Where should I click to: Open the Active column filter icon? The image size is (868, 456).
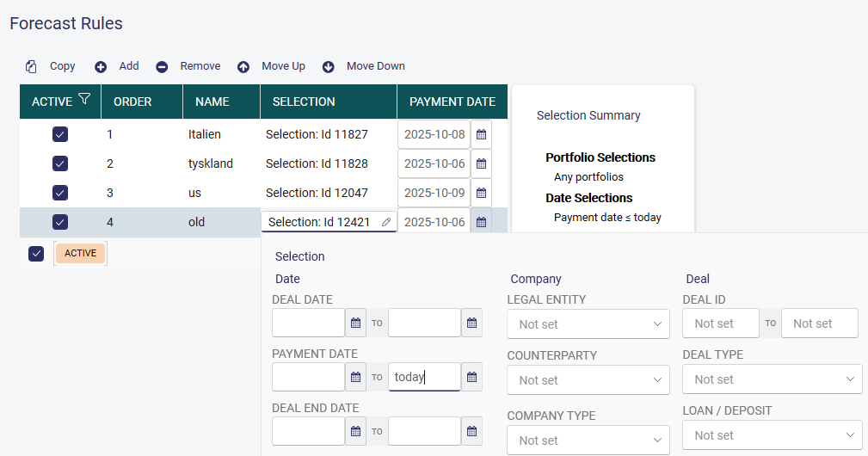tap(84, 100)
